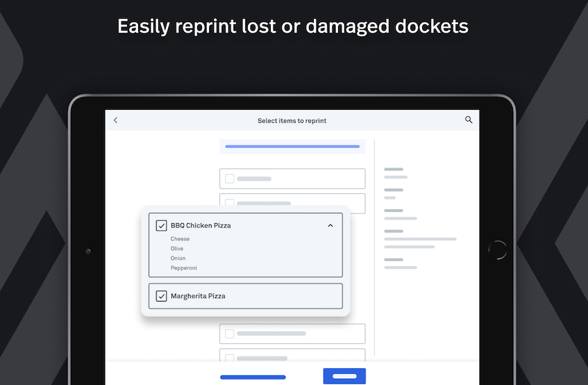This screenshot has width=588, height=385.
Task: Click the 'Easily reprint lost or damaged dockets' heading
Action: [293, 26]
